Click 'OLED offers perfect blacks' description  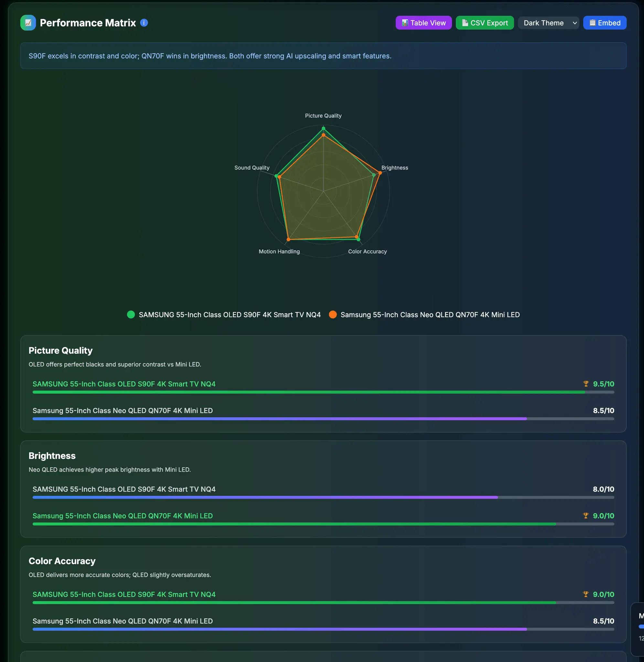click(115, 365)
